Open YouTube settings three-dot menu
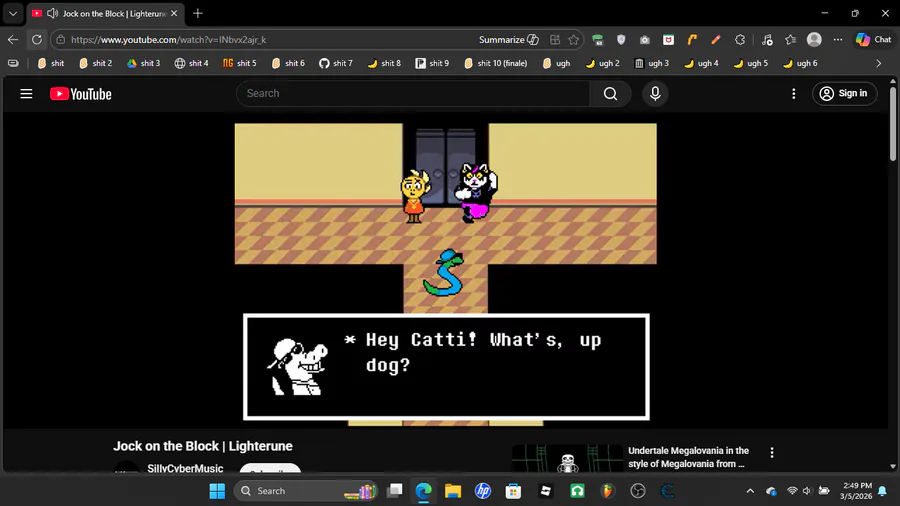This screenshot has width=900, height=506. coord(794,94)
